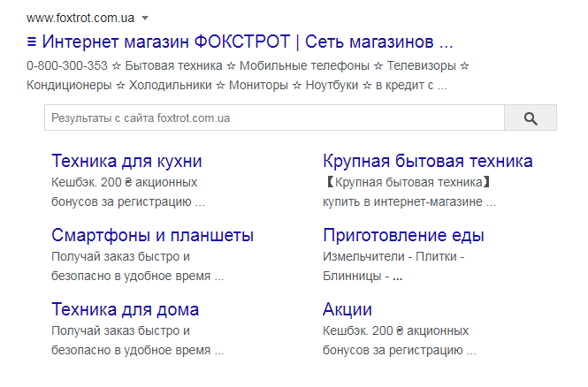Click the snippet line Кондиционеры ☆ Холодильники
The image size is (588, 387).
click(237, 86)
